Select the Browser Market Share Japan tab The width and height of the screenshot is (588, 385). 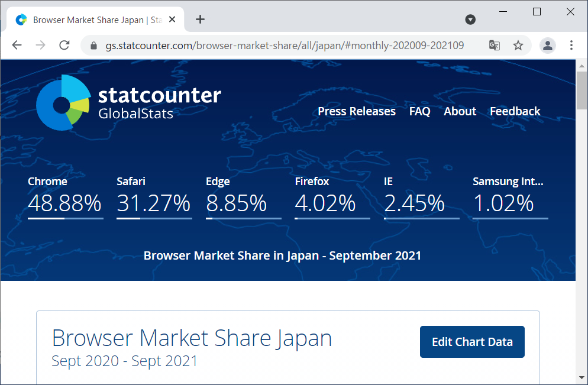tap(96, 20)
